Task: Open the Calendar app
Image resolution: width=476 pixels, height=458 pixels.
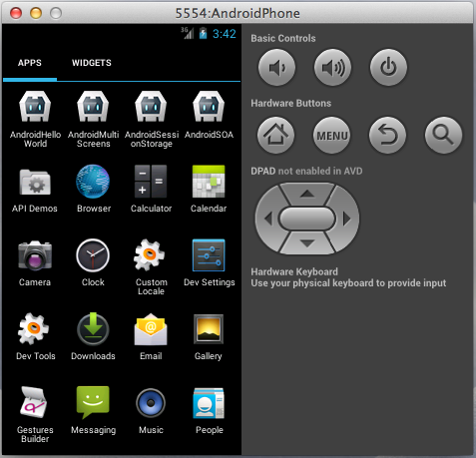Action: coord(209,189)
